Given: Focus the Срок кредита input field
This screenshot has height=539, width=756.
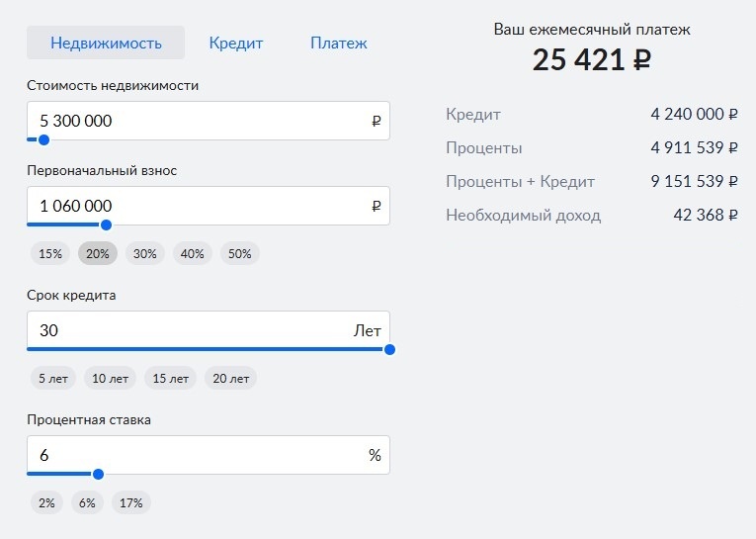Looking at the screenshot, I should coord(188,330).
